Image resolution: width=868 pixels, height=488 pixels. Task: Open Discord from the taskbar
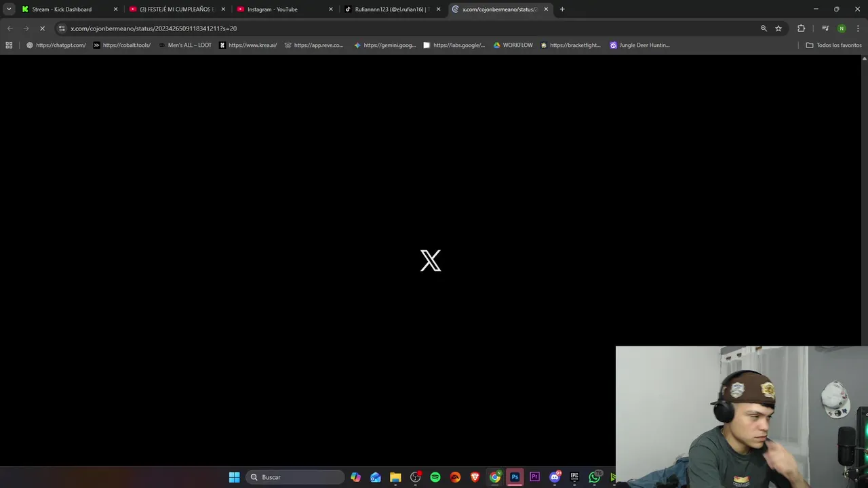[x=555, y=477]
